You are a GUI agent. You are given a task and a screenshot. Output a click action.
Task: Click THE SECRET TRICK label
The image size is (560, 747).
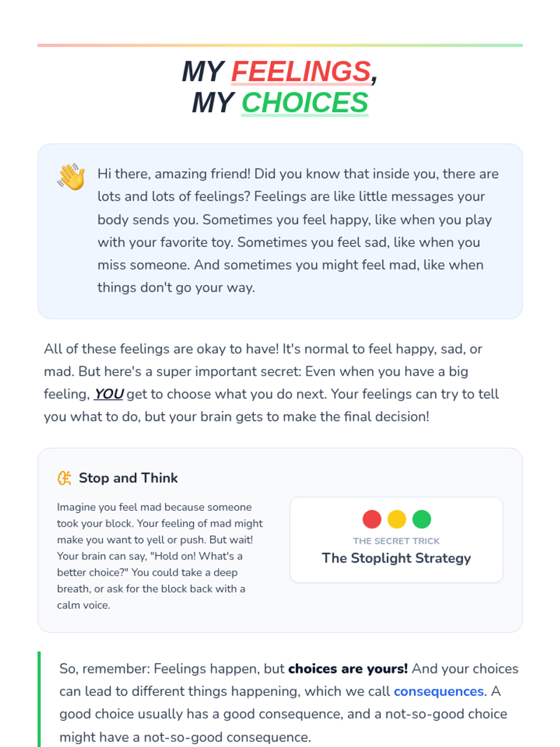(x=396, y=541)
